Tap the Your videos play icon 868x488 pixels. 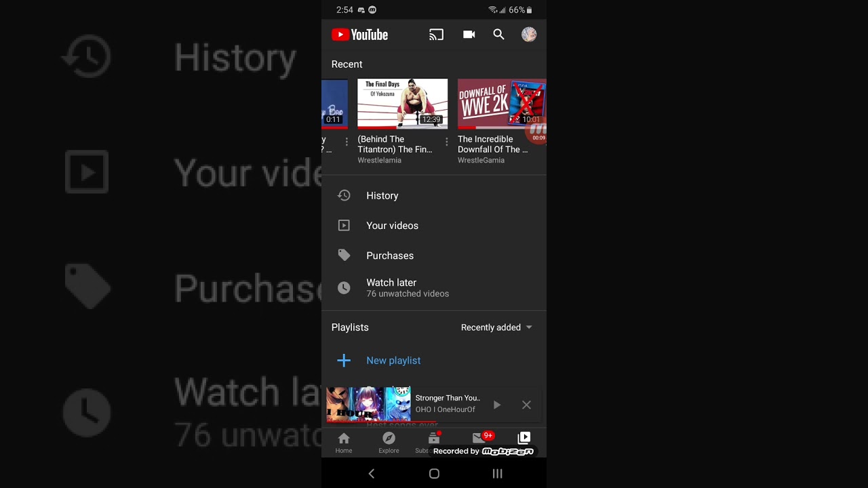click(344, 226)
